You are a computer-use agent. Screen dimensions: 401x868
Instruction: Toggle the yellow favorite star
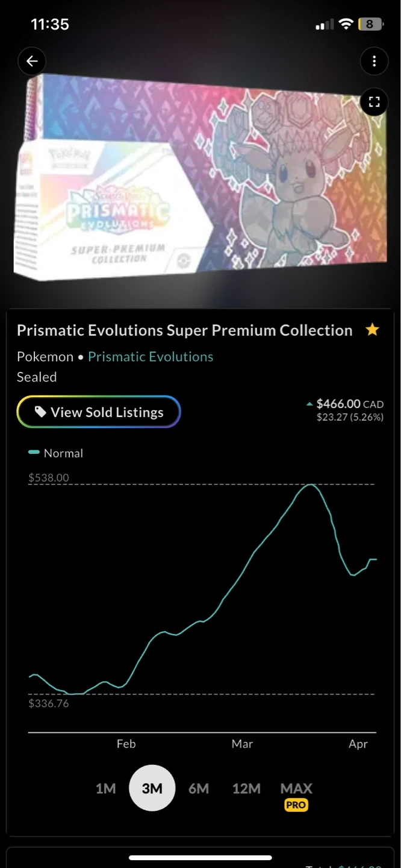pyautogui.click(x=373, y=330)
